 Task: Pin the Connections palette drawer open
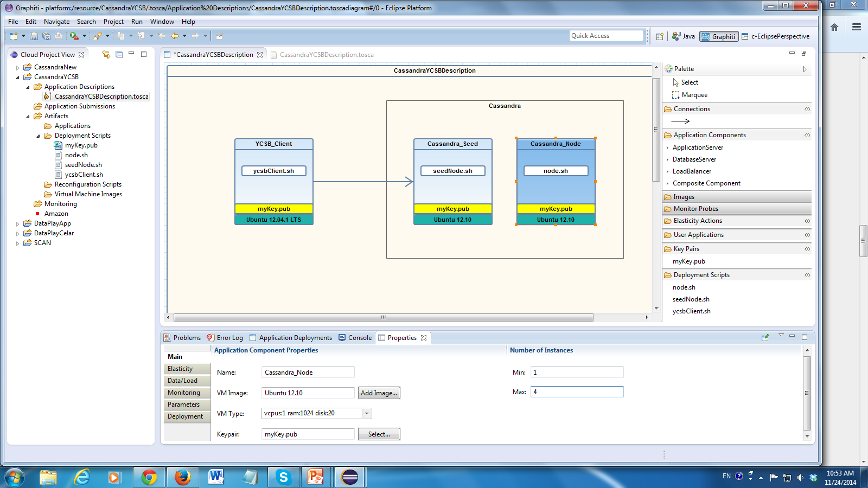(x=807, y=109)
